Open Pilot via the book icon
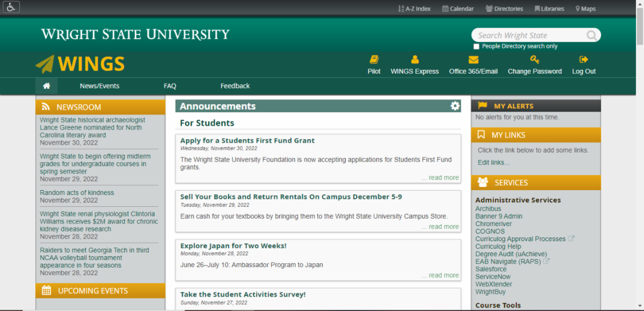Image resolution: width=644 pixels, height=311 pixels. click(x=374, y=60)
